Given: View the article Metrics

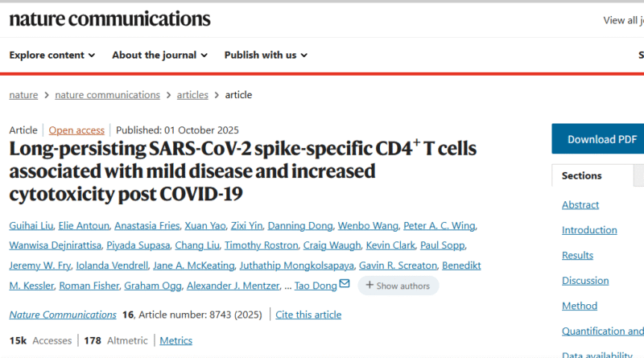Looking at the screenshot, I should pos(175,340).
